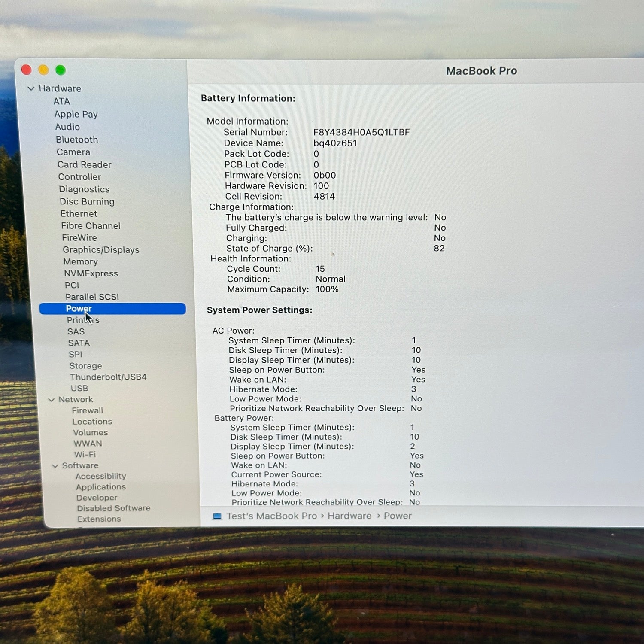Click the red close window button

(x=27, y=70)
